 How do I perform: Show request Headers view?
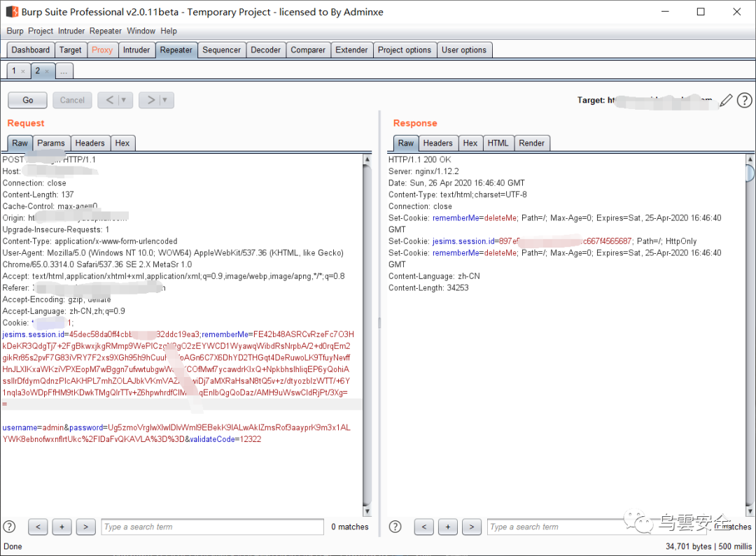point(90,143)
